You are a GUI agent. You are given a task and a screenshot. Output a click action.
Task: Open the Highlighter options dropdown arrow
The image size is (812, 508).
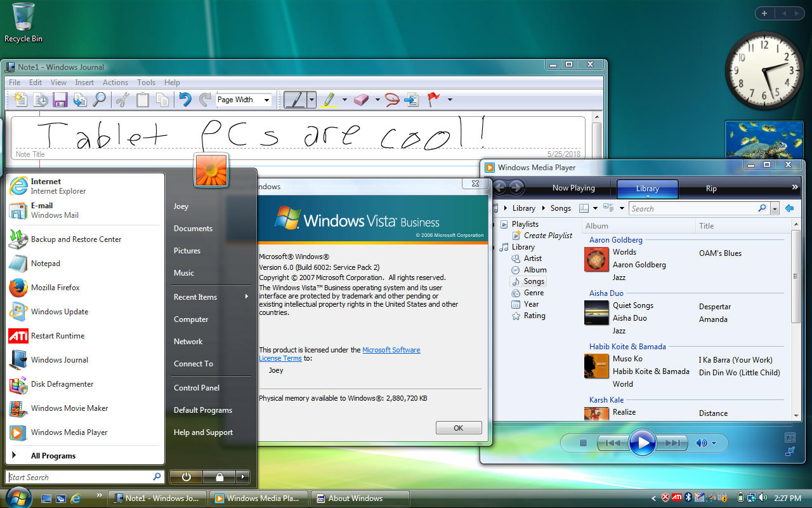point(344,100)
